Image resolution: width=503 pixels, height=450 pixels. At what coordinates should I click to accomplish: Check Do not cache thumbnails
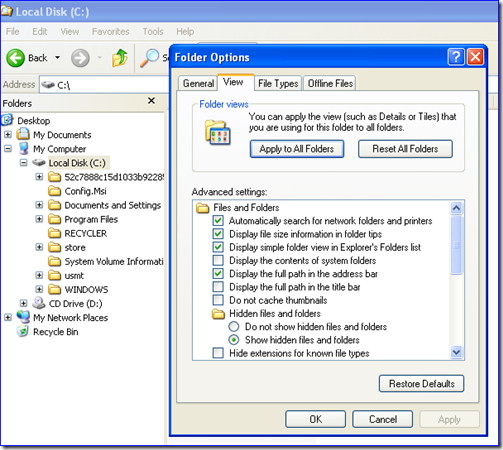pyautogui.click(x=218, y=300)
